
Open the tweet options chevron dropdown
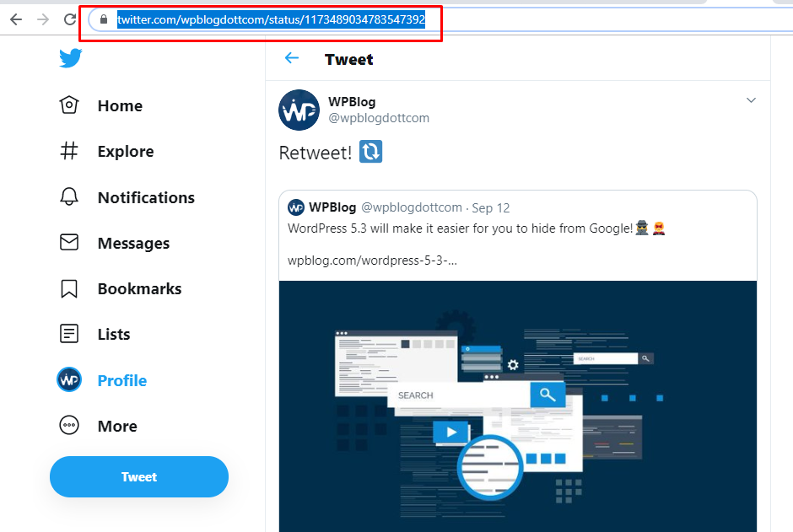[x=751, y=100]
